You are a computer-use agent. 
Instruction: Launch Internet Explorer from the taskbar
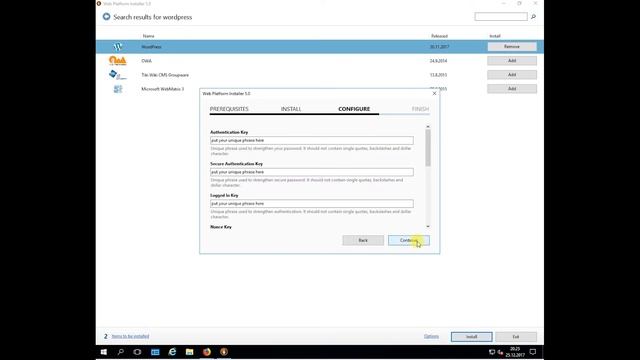click(x=172, y=352)
